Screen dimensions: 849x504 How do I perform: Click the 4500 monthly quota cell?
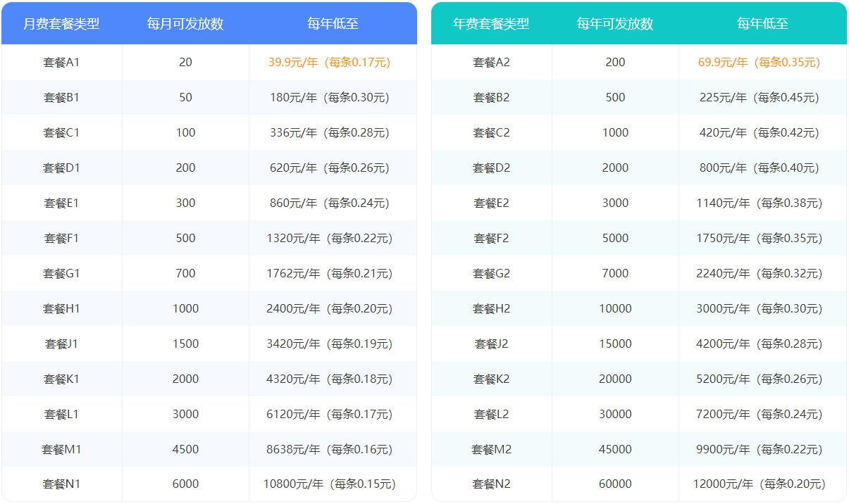tap(185, 449)
